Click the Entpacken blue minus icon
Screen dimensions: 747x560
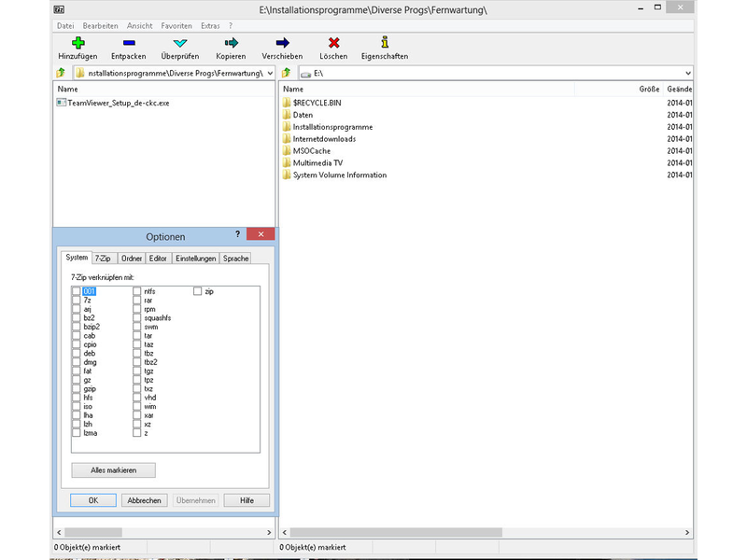(129, 43)
